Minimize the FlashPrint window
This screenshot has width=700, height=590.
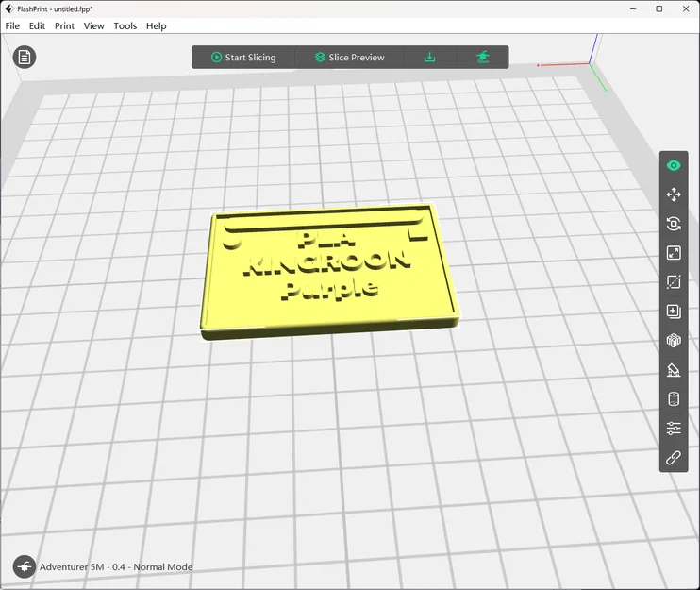point(633,8)
